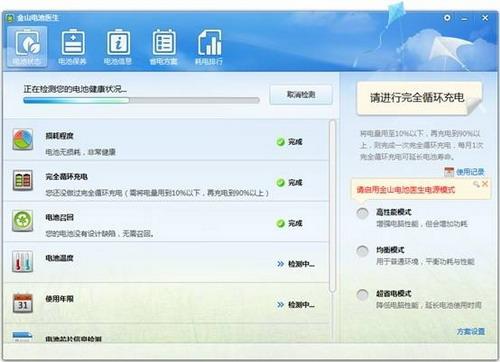Click 正在检测您的电池健康状况 status text
The image size is (500, 362).
[x=75, y=89]
